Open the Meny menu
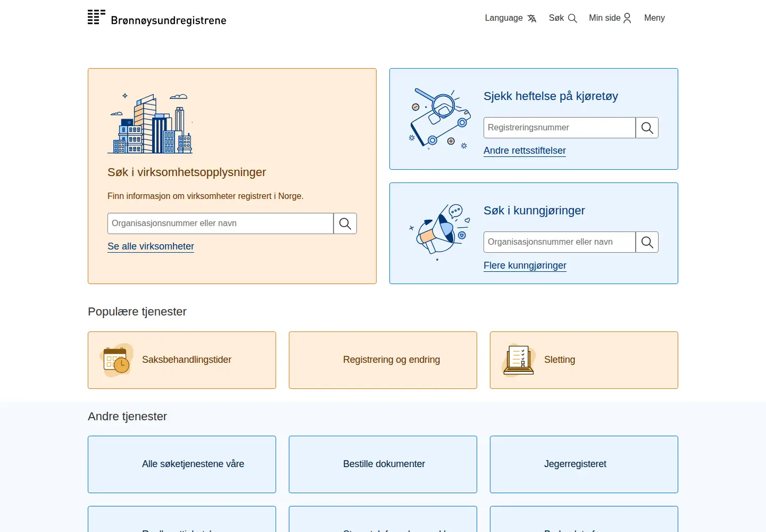This screenshot has width=766, height=532. pyautogui.click(x=654, y=18)
